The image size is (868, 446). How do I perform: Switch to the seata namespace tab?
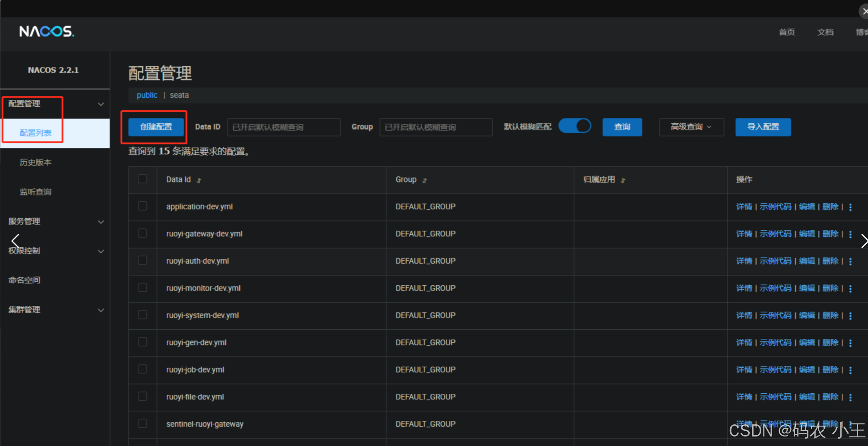[179, 95]
